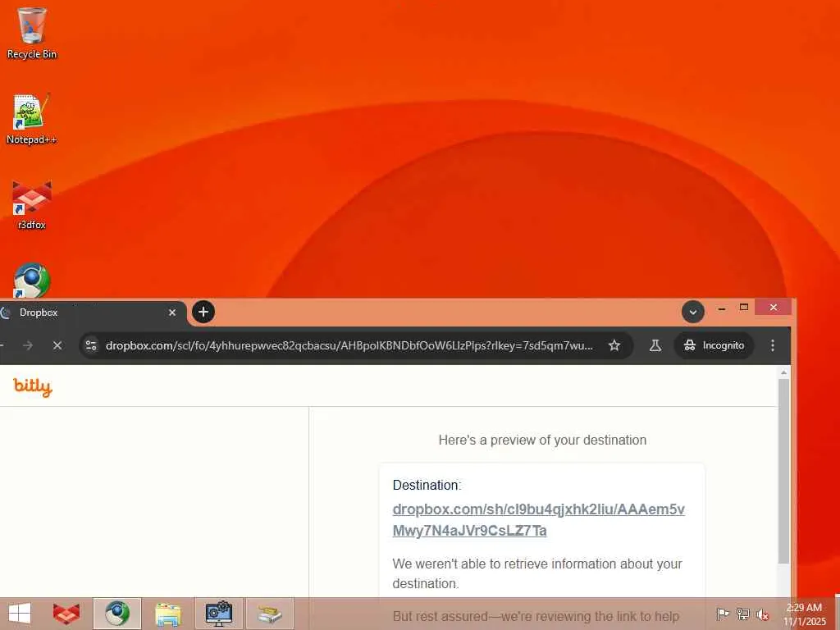Screen dimensions: 840x630
Task: Bookmark this page with the star icon
Action: 614,345
